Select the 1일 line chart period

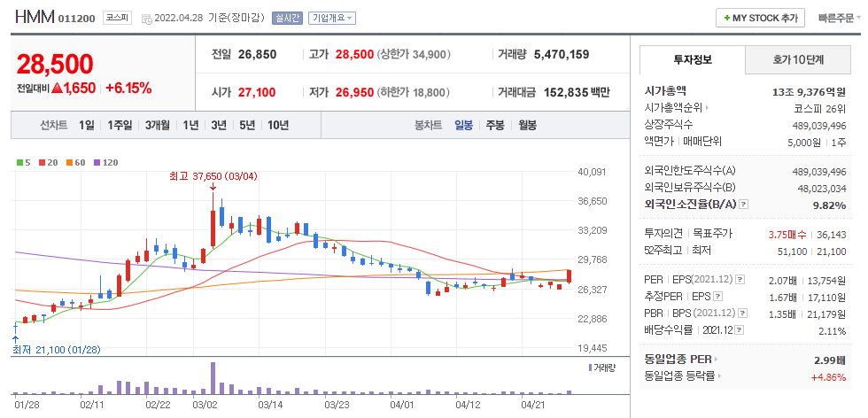(x=87, y=125)
